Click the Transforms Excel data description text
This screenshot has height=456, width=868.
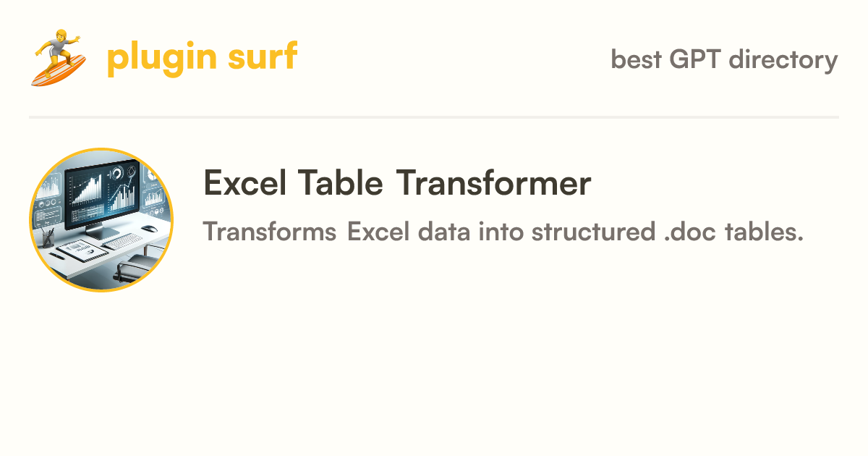tap(503, 232)
